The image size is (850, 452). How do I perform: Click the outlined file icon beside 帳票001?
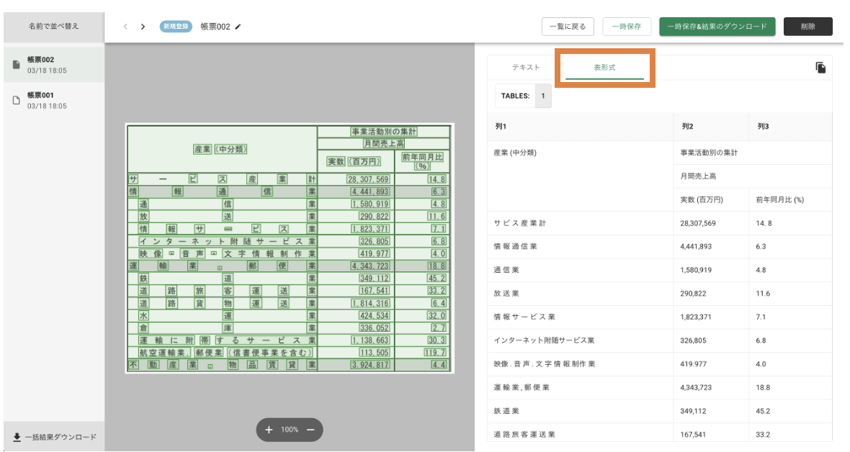(16, 100)
